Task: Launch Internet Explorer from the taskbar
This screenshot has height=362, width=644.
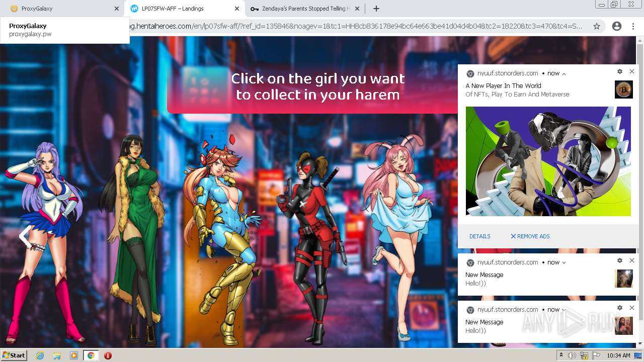Action: point(40,355)
